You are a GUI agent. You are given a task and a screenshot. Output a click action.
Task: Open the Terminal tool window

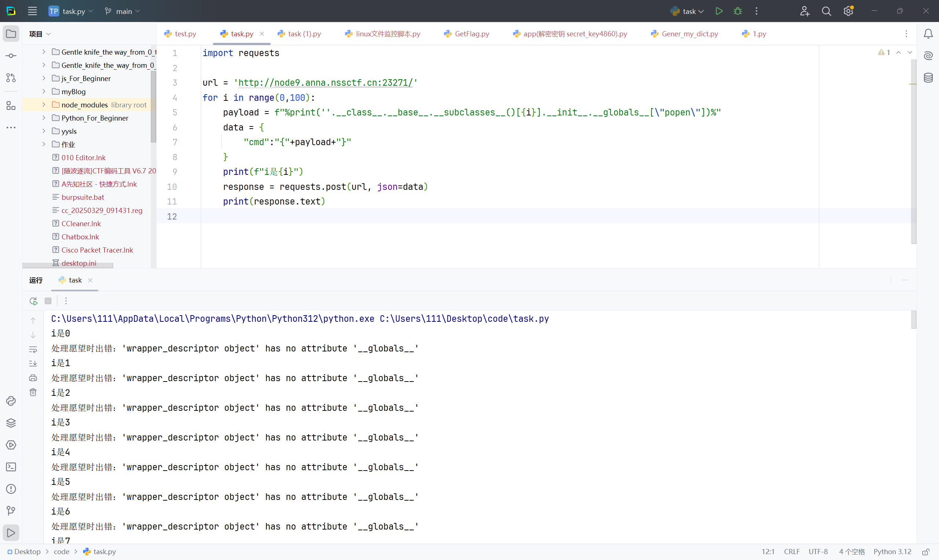[11, 467]
